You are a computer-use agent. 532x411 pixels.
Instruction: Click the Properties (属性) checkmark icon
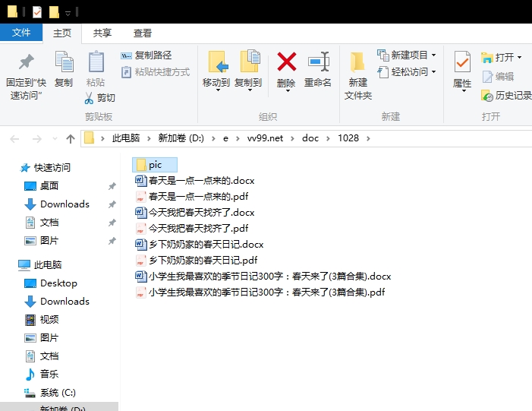[462, 62]
